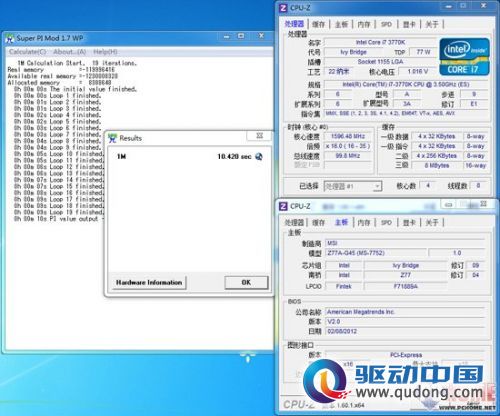The image size is (500, 416).
Task: Maximize the Super PI Mod window
Action: point(241,36)
